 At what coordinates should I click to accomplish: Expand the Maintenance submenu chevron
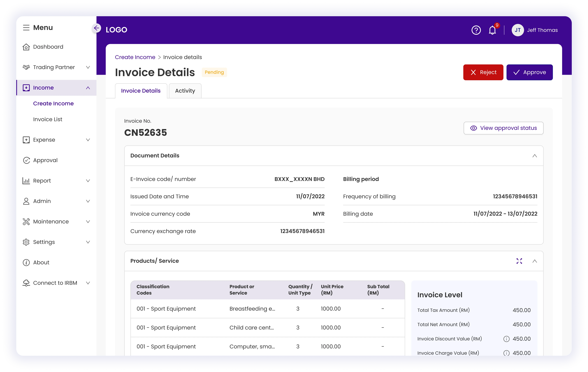click(88, 221)
